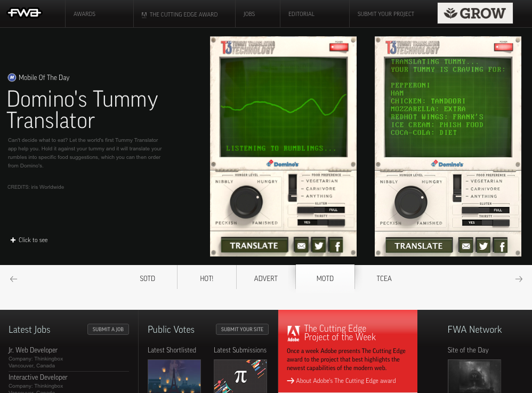This screenshot has height=393, width=532.
Task: Click the Facebook icon on left device
Action: point(337,246)
